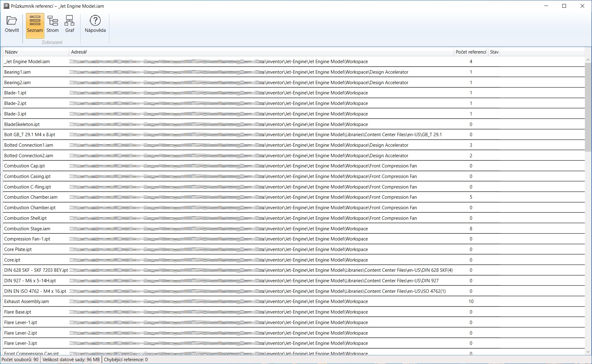
Task: Click the Otevřít folder icon
Action: click(x=12, y=21)
